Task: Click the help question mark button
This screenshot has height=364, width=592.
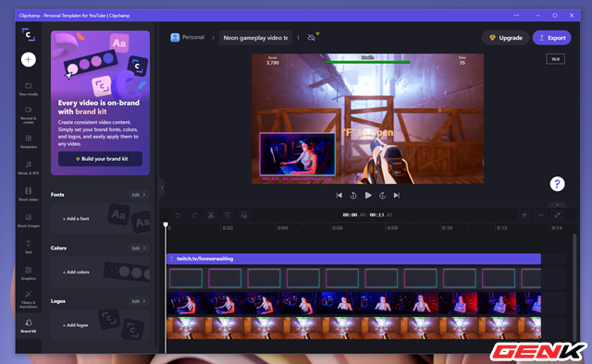Action: 557,184
